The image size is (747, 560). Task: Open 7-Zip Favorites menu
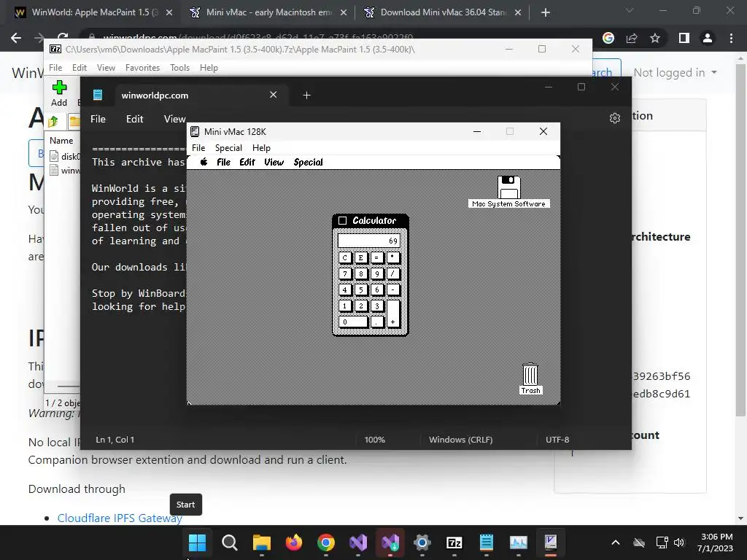tap(142, 68)
